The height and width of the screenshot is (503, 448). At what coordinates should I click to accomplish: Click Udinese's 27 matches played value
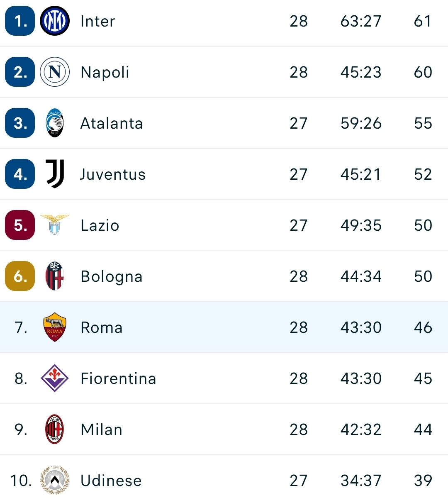[299, 481]
